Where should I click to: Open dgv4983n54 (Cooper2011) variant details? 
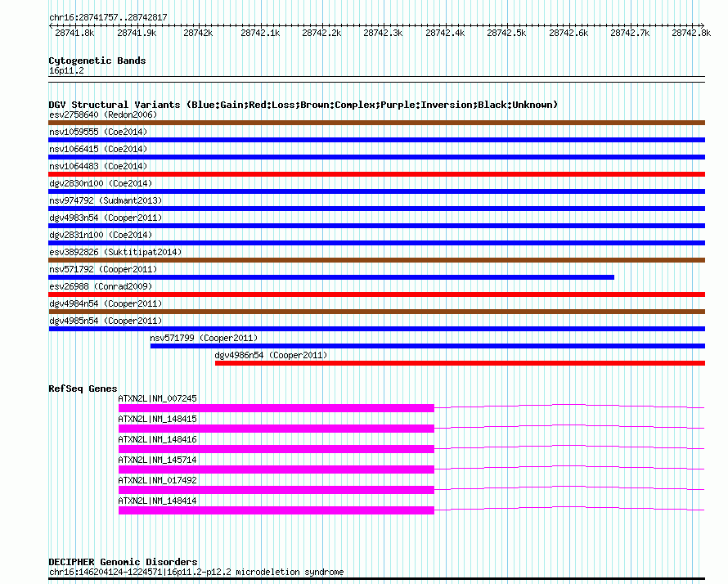click(106, 218)
